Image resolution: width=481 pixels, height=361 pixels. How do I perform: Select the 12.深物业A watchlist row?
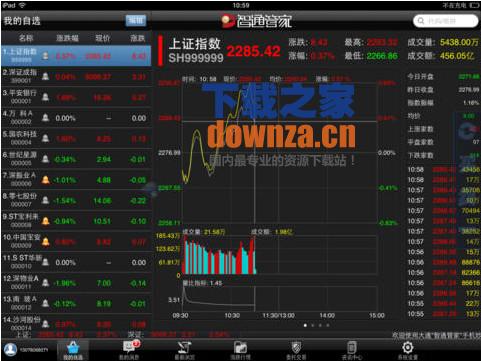76,283
